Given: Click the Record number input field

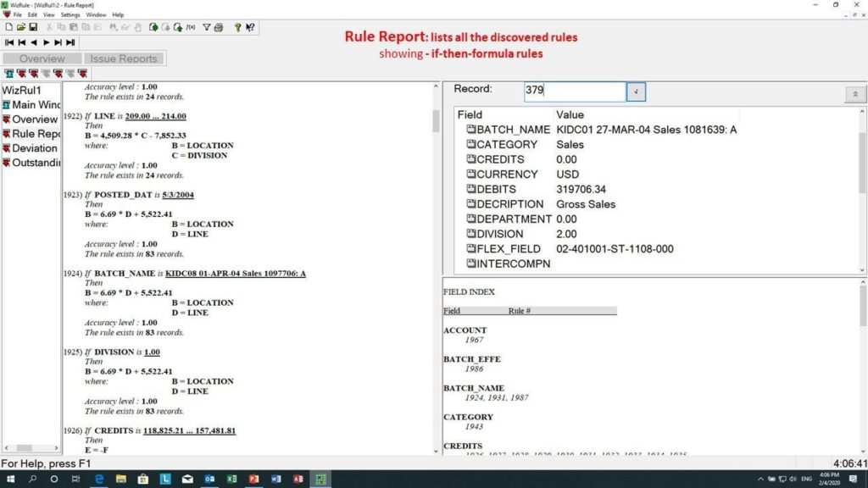Looking at the screenshot, I should point(574,91).
